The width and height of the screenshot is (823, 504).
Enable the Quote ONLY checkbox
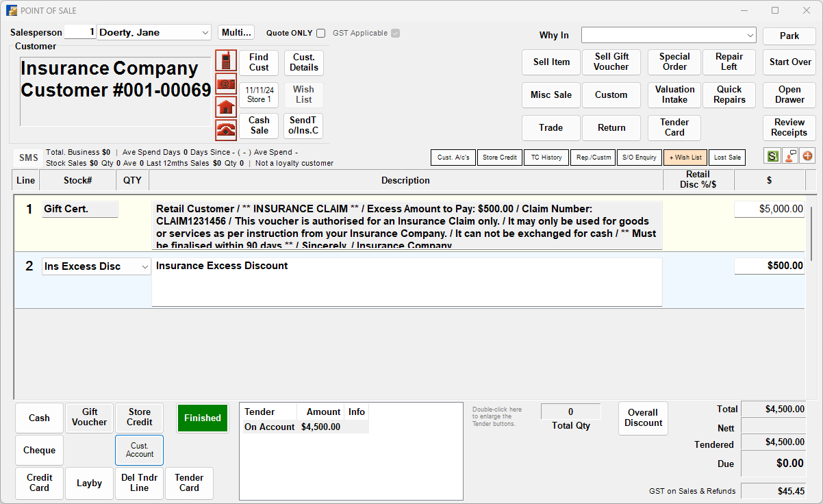pyautogui.click(x=320, y=33)
